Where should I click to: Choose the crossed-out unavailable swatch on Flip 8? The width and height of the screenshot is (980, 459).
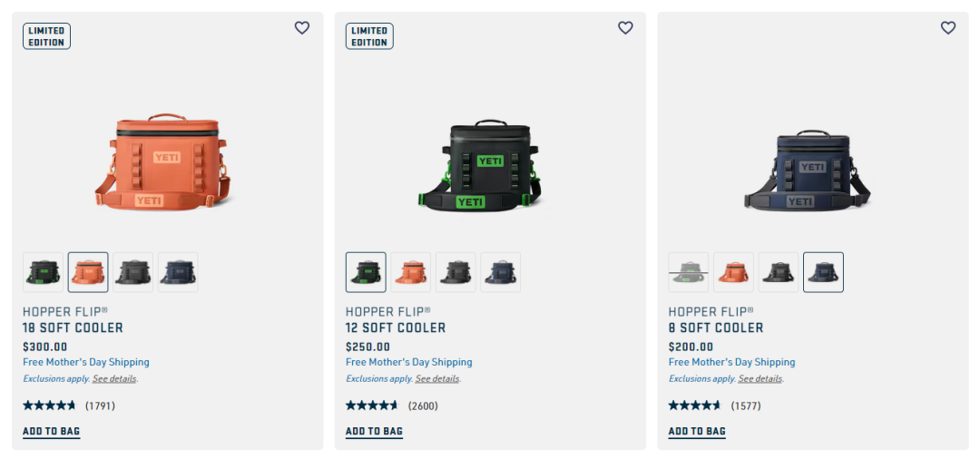coord(689,272)
